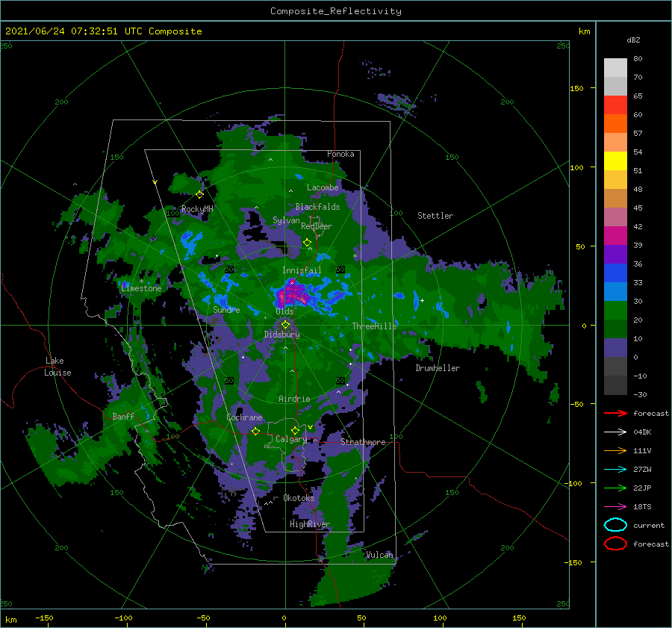
Task: Click the Blackfalds city label
Action: tap(317, 207)
